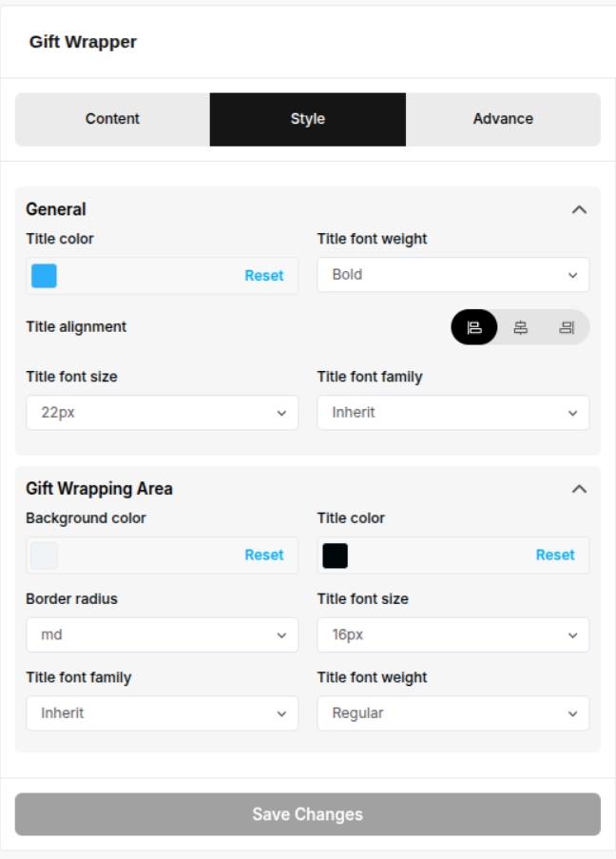Select the Style tab
The width and height of the screenshot is (616, 859).
pyautogui.click(x=308, y=119)
